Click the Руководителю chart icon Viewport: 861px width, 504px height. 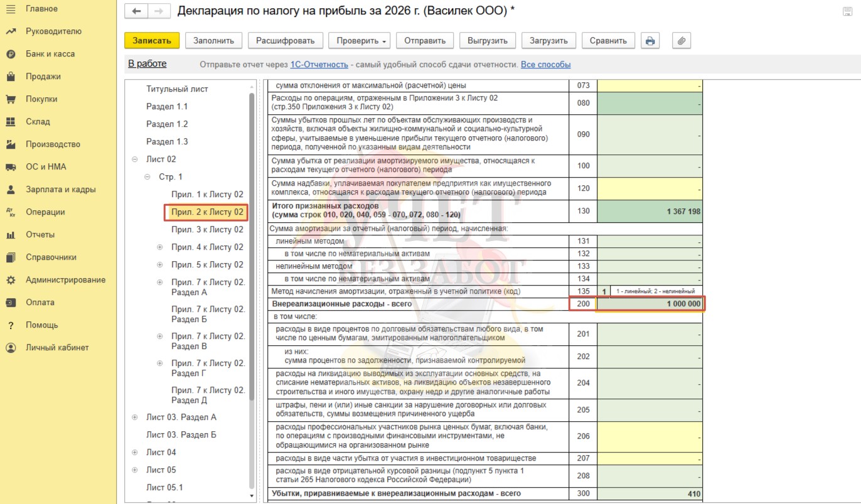coord(10,31)
